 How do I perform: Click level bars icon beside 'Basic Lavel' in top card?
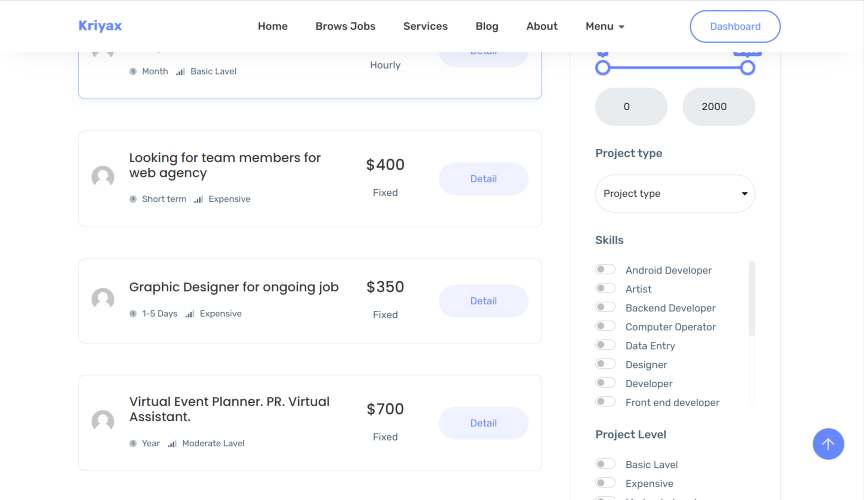click(180, 71)
